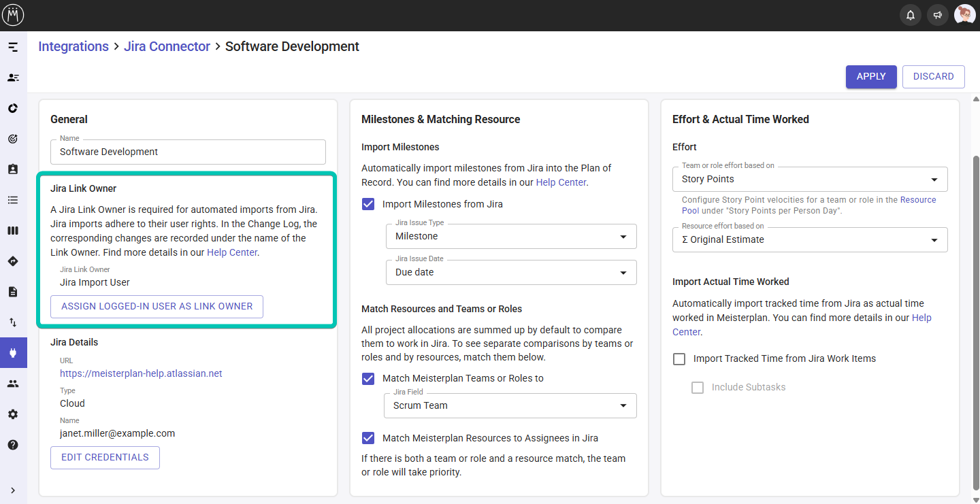Open the bulleted list icon in sidebar

click(x=13, y=200)
